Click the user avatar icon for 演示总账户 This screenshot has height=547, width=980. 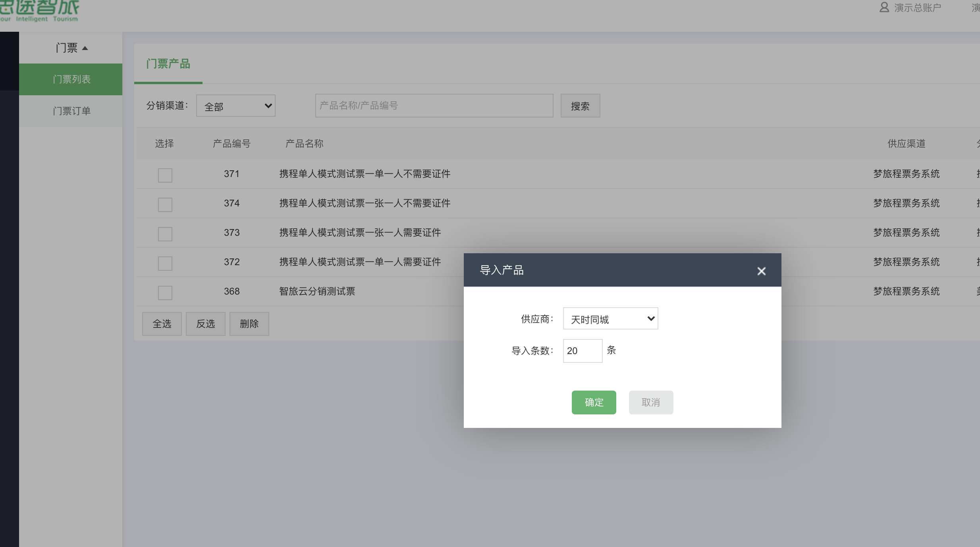tap(884, 8)
